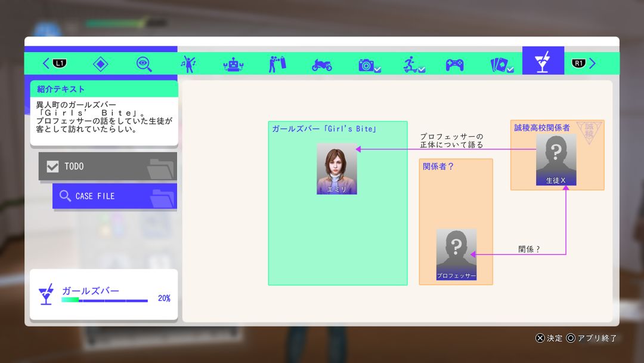The width and height of the screenshot is (644, 363).
Task: Select the エミリ character portrait
Action: (x=337, y=168)
